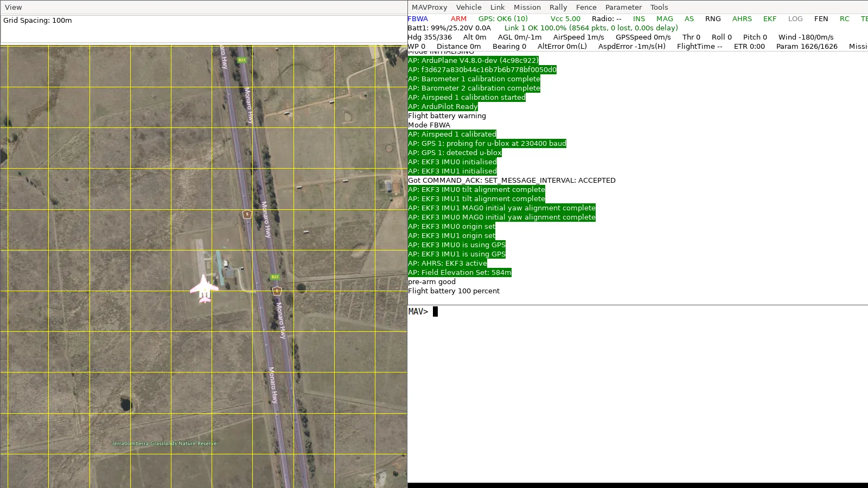Click the MAG sensor status indicator
This screenshot has width=868, height=488.
(x=665, y=19)
